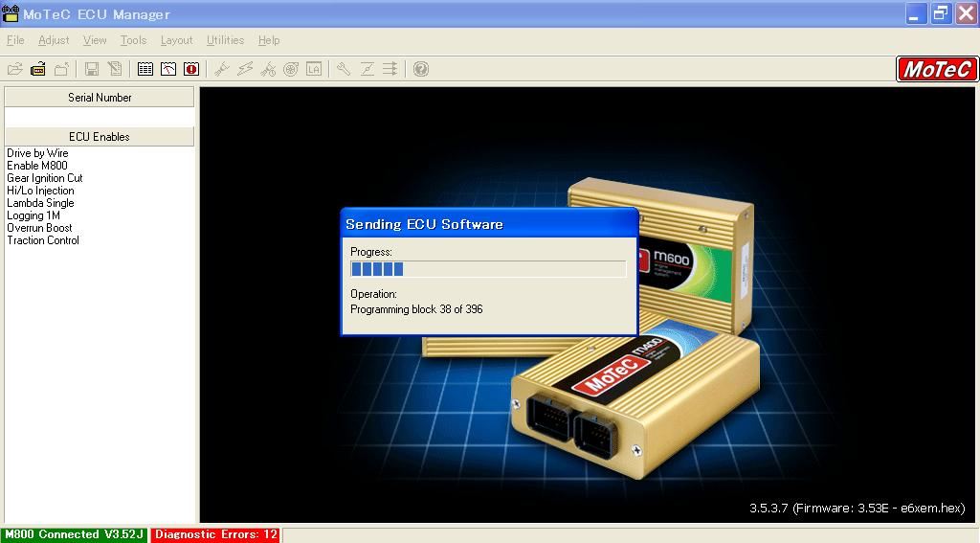
Task: Restore down the ECU Manager window
Action: 941,13
